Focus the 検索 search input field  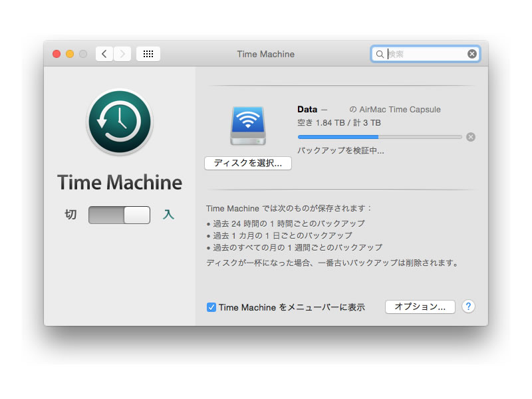click(x=426, y=54)
